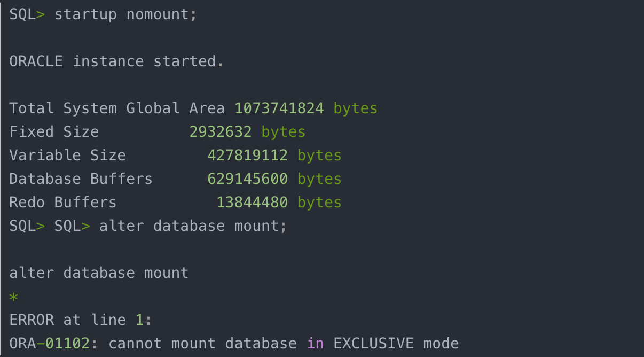The image size is (644, 357).
Task: Click the "Variable Size" label
Action: 67,155
